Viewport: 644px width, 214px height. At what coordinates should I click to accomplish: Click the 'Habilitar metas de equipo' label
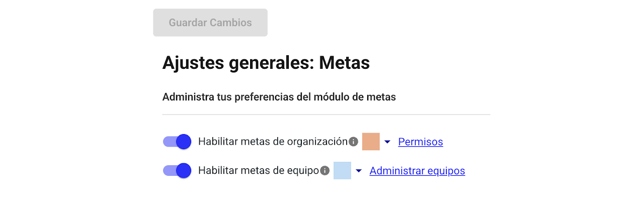pos(259,171)
